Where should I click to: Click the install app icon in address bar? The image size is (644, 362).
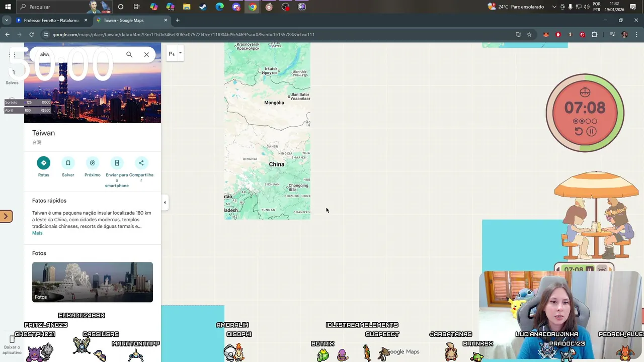[518, 35]
